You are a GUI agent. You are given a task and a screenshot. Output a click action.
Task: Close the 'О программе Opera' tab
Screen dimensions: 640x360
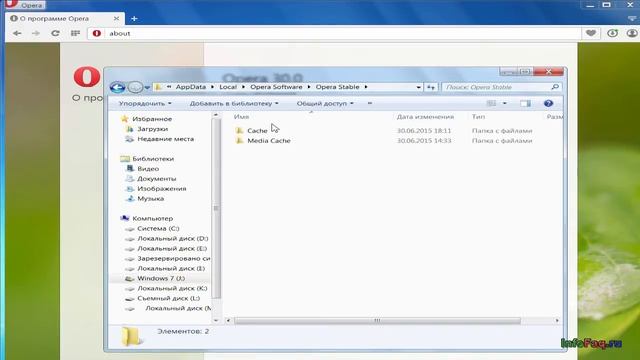click(116, 18)
